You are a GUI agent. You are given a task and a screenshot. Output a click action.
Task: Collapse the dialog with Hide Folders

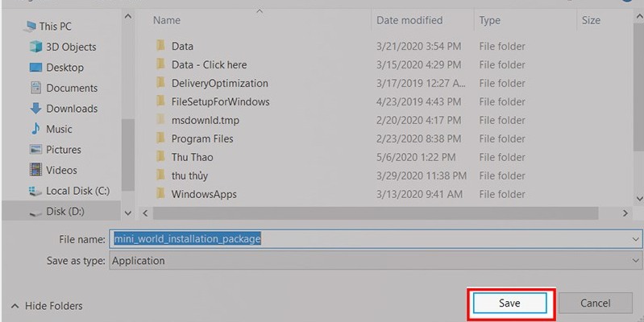coord(47,306)
